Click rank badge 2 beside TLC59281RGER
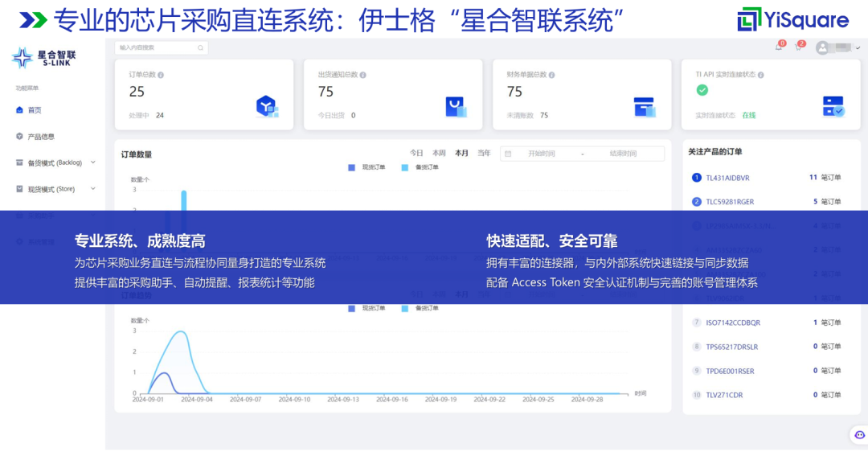 696,202
